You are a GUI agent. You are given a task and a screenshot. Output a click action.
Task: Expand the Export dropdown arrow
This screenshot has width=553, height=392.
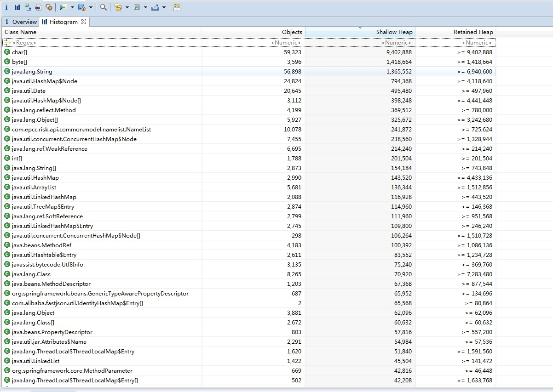point(164,7)
